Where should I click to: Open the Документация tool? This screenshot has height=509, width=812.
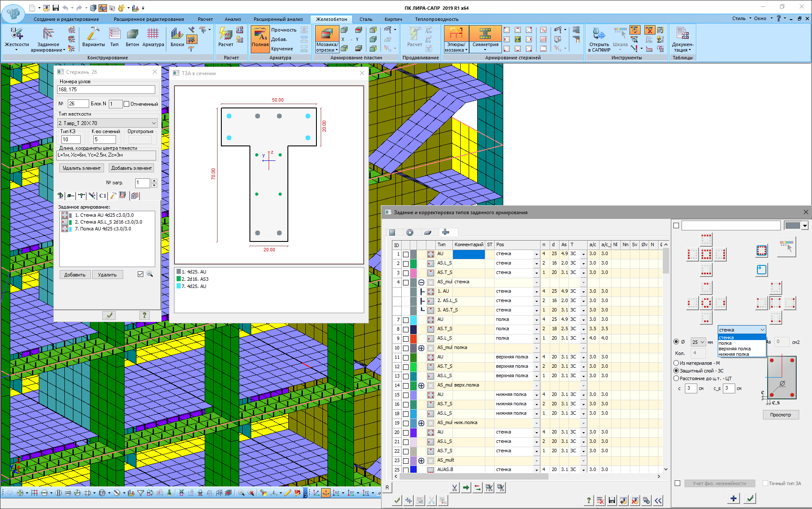[682, 38]
